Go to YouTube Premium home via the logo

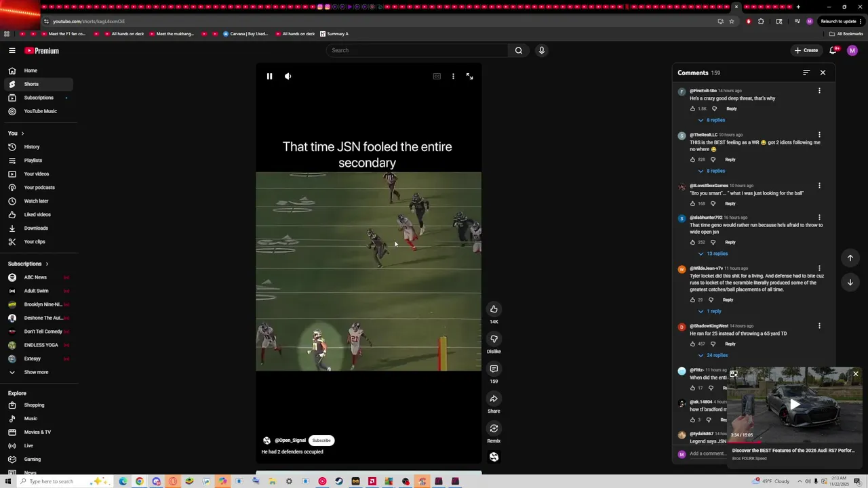(x=42, y=51)
